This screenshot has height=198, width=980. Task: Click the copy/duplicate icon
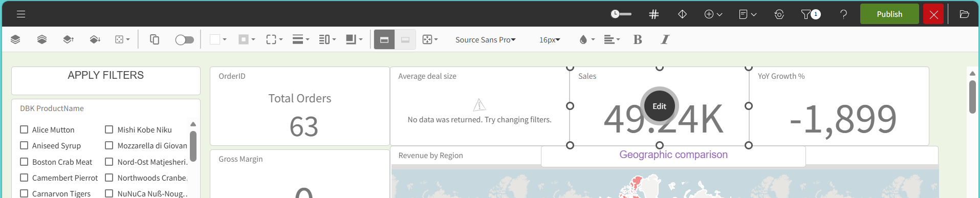pyautogui.click(x=155, y=39)
